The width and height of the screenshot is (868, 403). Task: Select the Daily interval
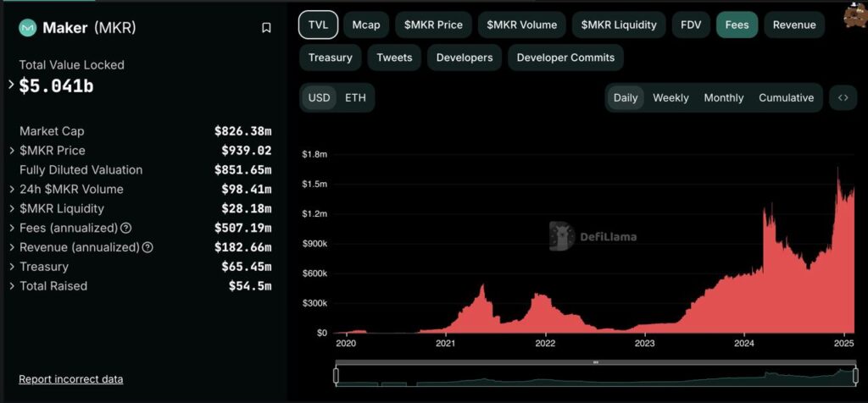pos(626,98)
